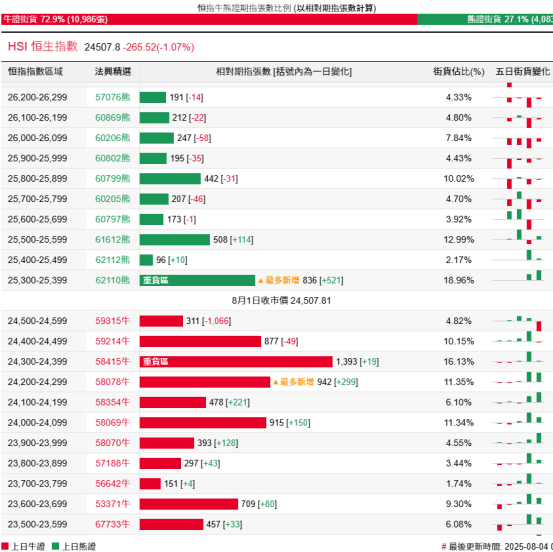The image size is (553, 552).
Task: Open bull warrant link 56642牛
Action: point(113,484)
